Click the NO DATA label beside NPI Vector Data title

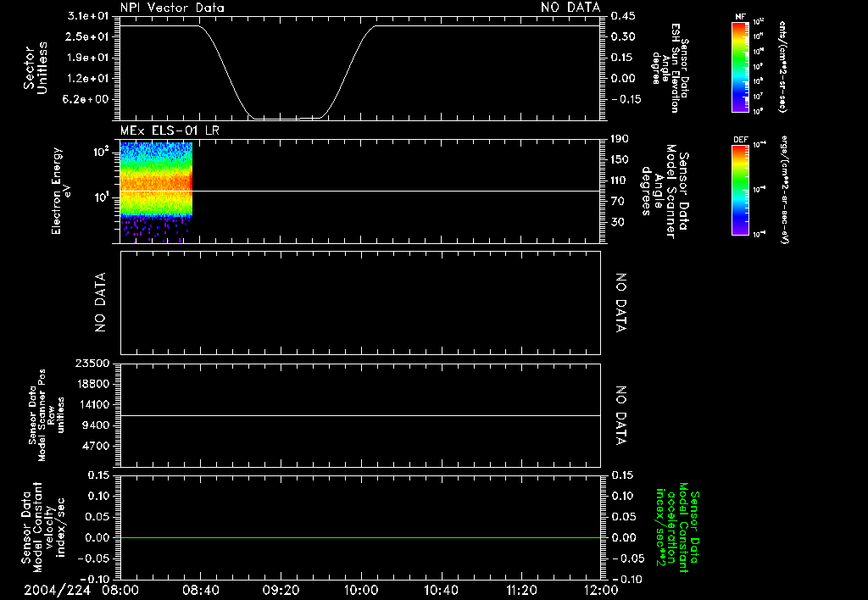(570, 8)
